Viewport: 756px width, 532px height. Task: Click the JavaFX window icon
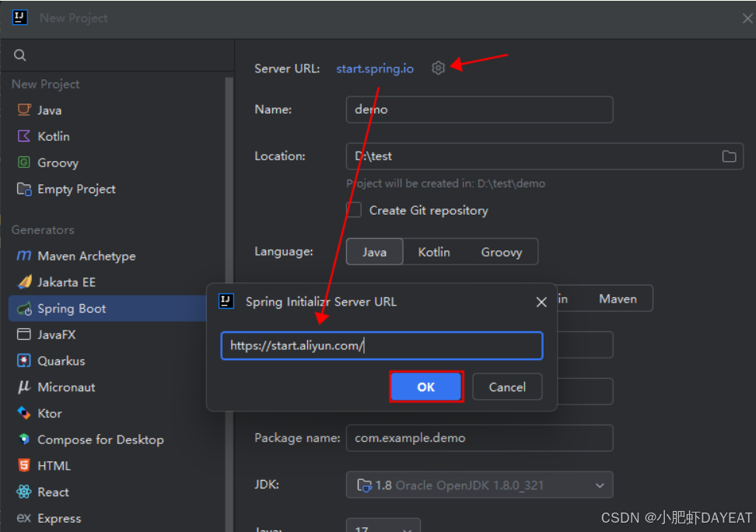coord(24,334)
